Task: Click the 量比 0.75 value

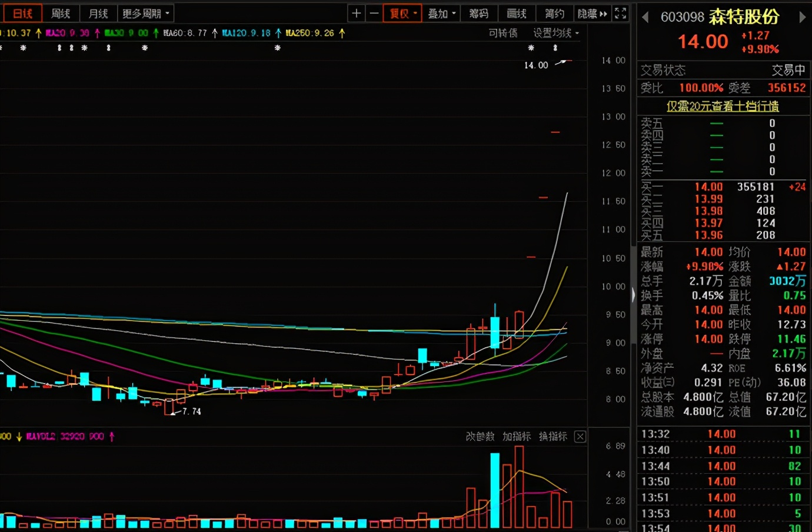Action: pos(795,295)
